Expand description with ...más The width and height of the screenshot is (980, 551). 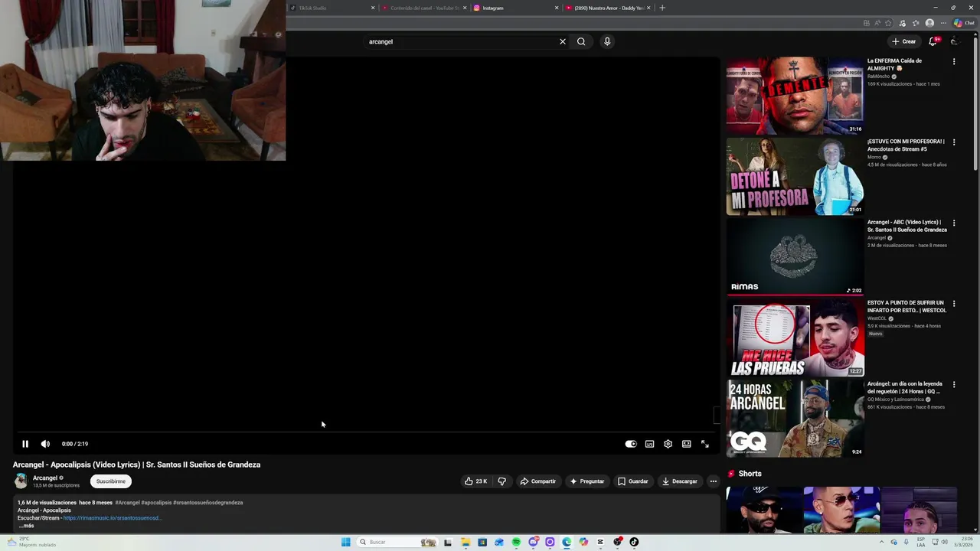[27, 526]
